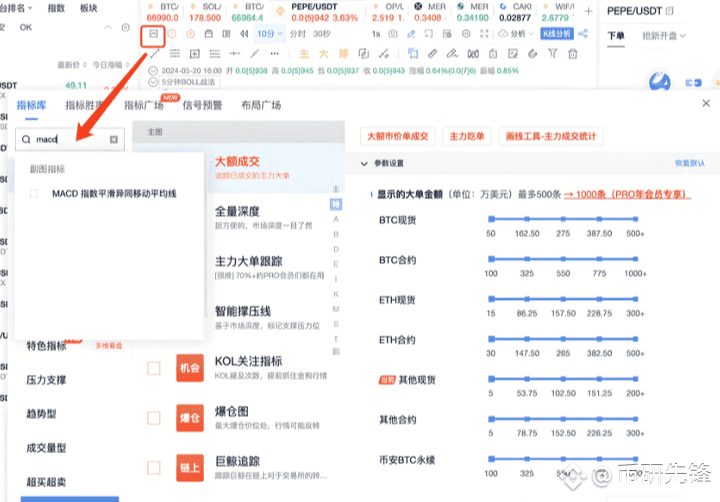Open the 信号预警 tab
Image resolution: width=720 pixels, height=502 pixels.
(x=202, y=106)
